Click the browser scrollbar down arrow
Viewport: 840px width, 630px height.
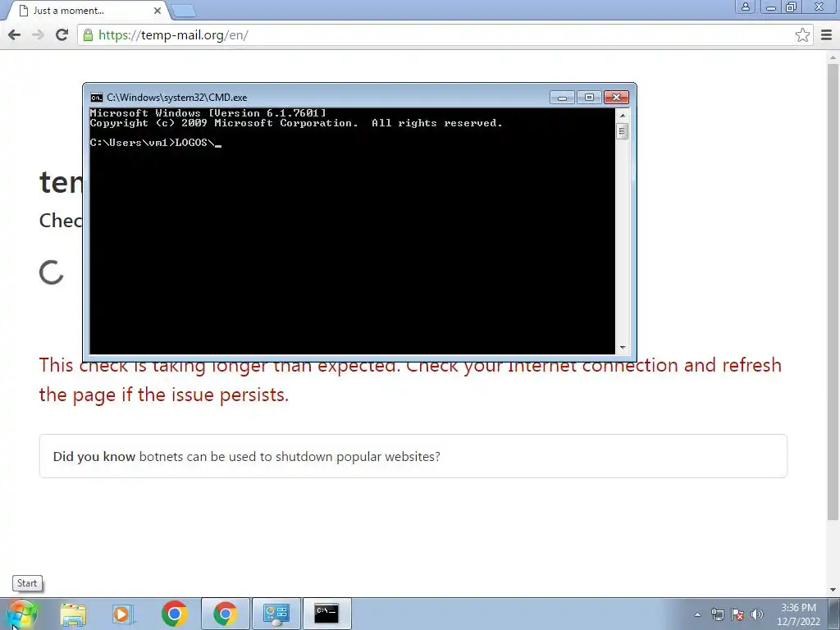pos(833,590)
